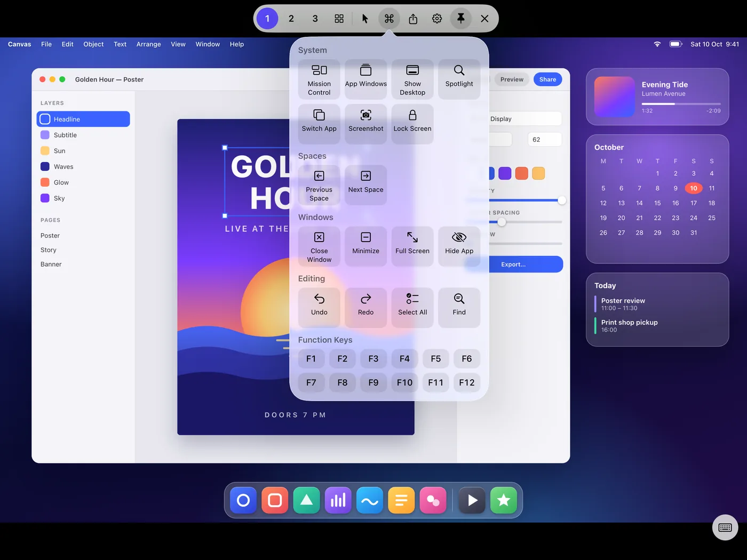Open the Arrange menu
Viewport: 747px width, 560px height.
[x=148, y=44]
